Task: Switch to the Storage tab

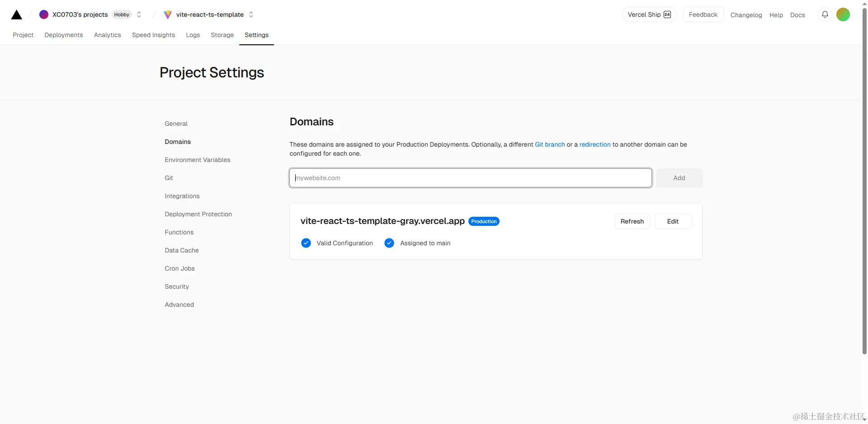Action: 222,35
